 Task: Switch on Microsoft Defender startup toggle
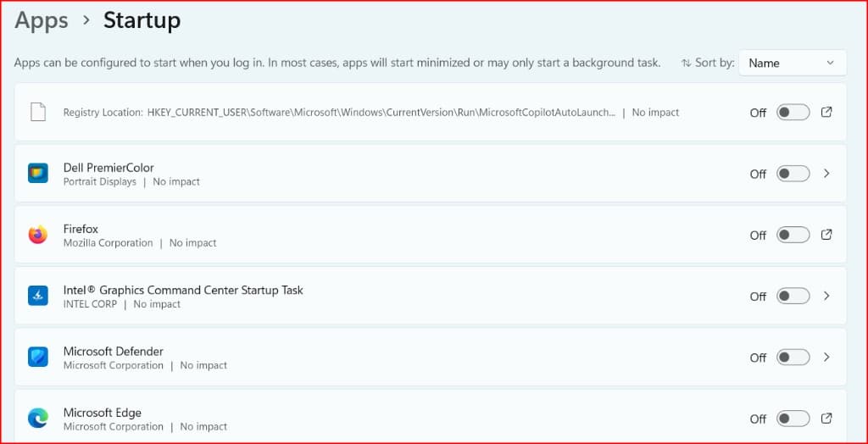tap(793, 358)
